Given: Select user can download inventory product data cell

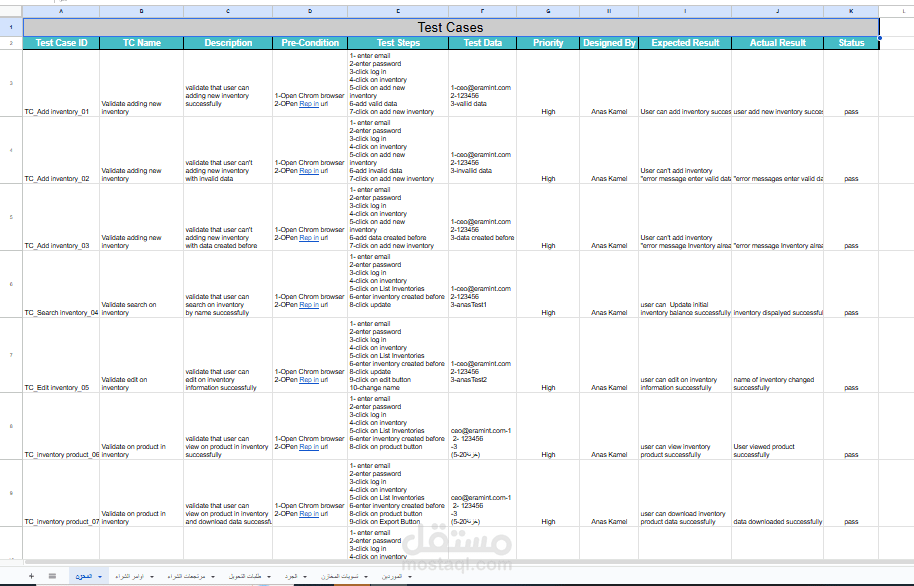Looking at the screenshot, I should (x=685, y=493).
